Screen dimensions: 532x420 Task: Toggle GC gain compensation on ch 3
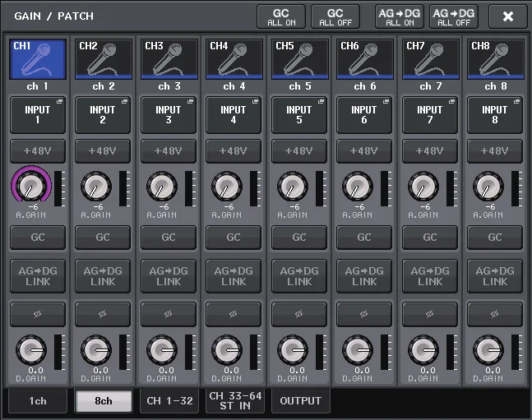[169, 238]
